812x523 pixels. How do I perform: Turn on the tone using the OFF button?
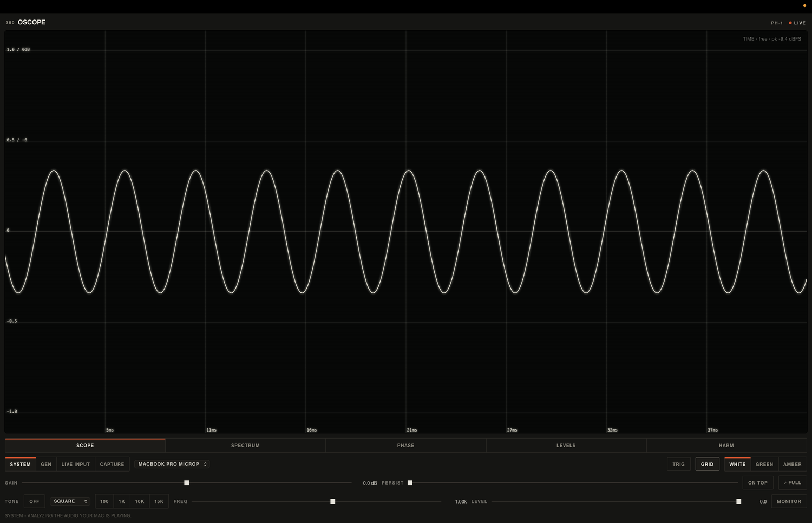pyautogui.click(x=34, y=501)
